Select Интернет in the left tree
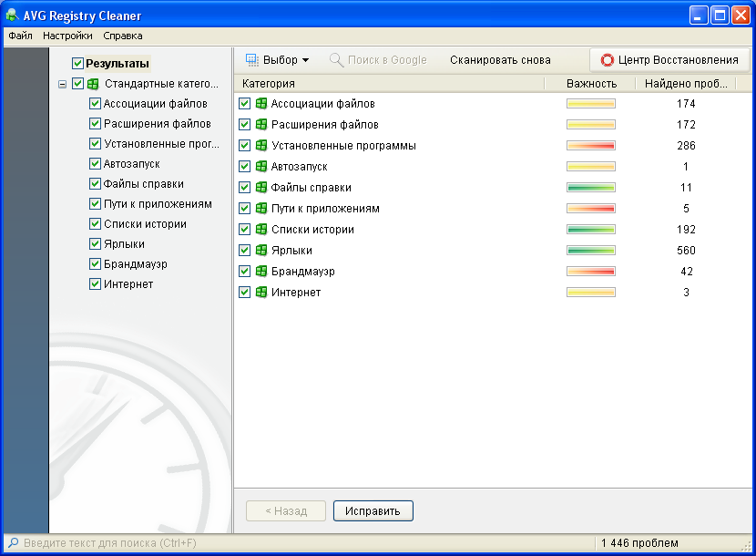 pos(128,284)
